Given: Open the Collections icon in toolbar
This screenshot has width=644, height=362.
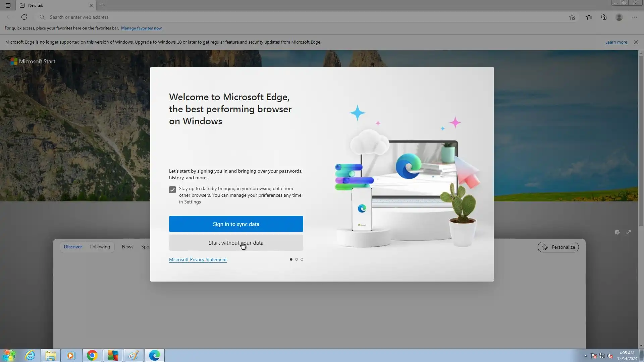Looking at the screenshot, I should point(604,17).
